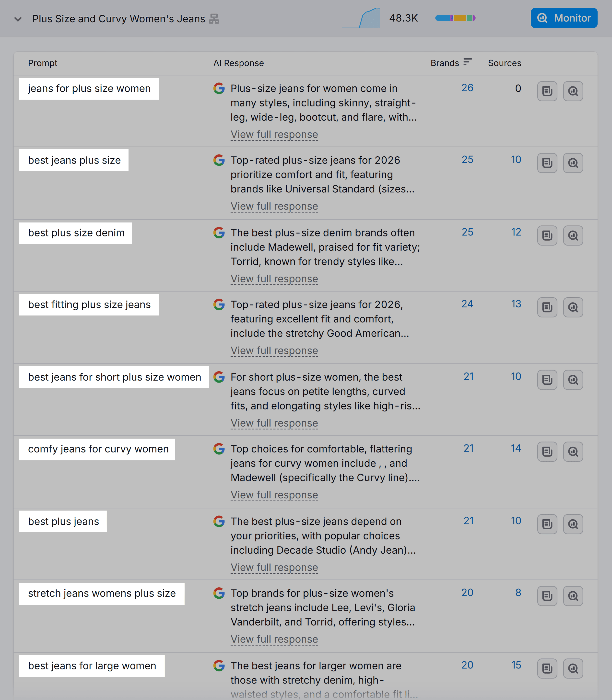This screenshot has width=612, height=700.
Task: Open response details icon for 'jeans for plus size women'
Action: tap(547, 91)
